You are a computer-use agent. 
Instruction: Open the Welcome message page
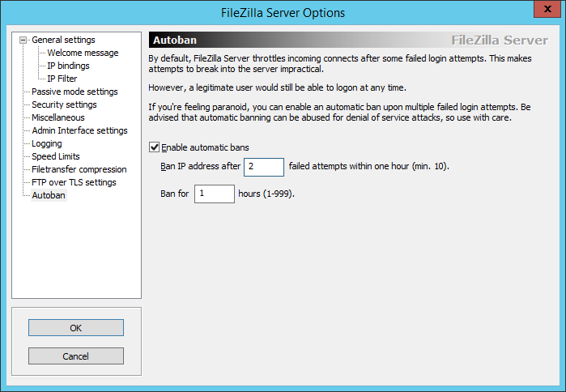[83, 53]
